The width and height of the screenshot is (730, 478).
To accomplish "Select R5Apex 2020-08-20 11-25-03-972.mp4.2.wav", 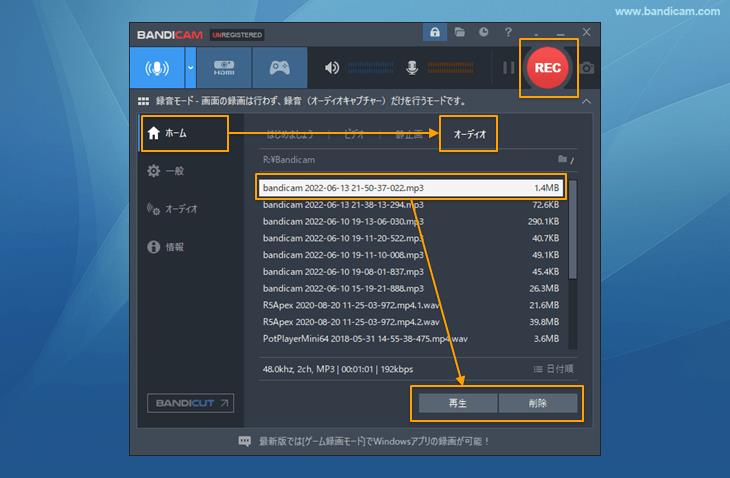I will tap(411, 322).
